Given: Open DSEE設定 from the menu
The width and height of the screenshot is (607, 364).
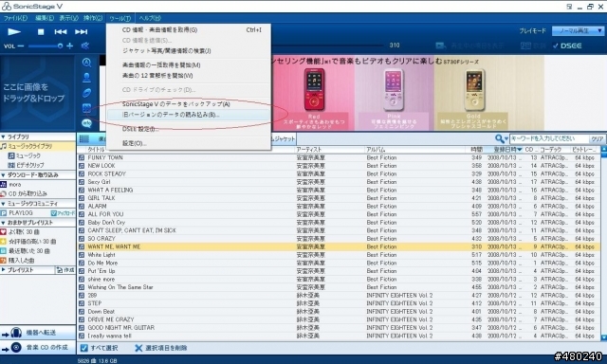Looking at the screenshot, I should [189, 129].
